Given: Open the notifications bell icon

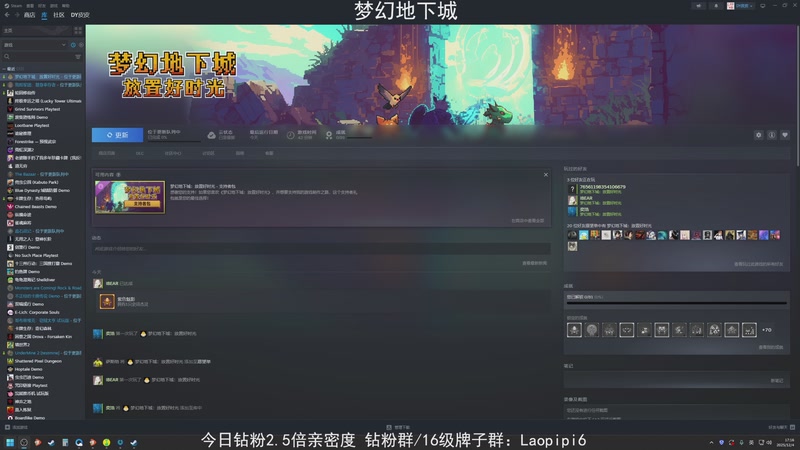Looking at the screenshot, I should [716, 6].
